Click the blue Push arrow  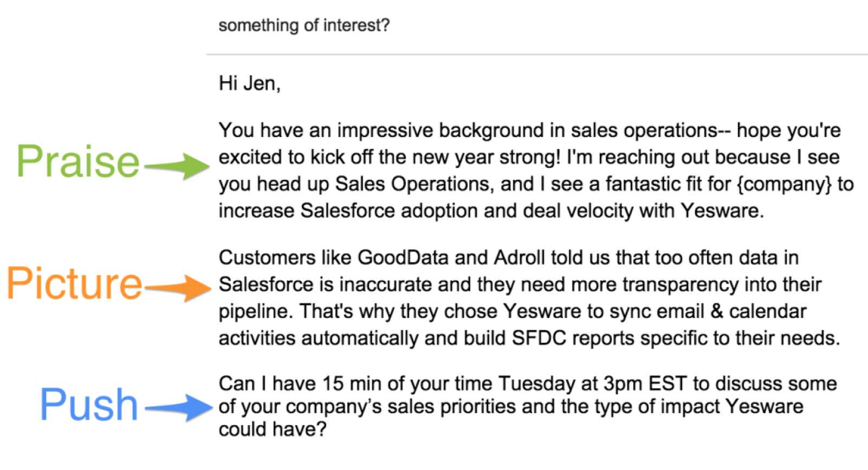coord(179,408)
